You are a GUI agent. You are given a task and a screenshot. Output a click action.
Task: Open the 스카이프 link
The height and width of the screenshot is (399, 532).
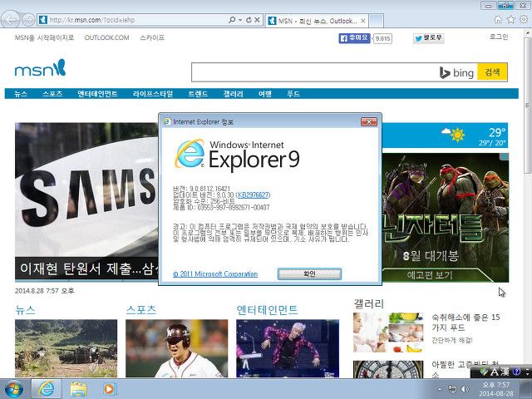point(152,37)
